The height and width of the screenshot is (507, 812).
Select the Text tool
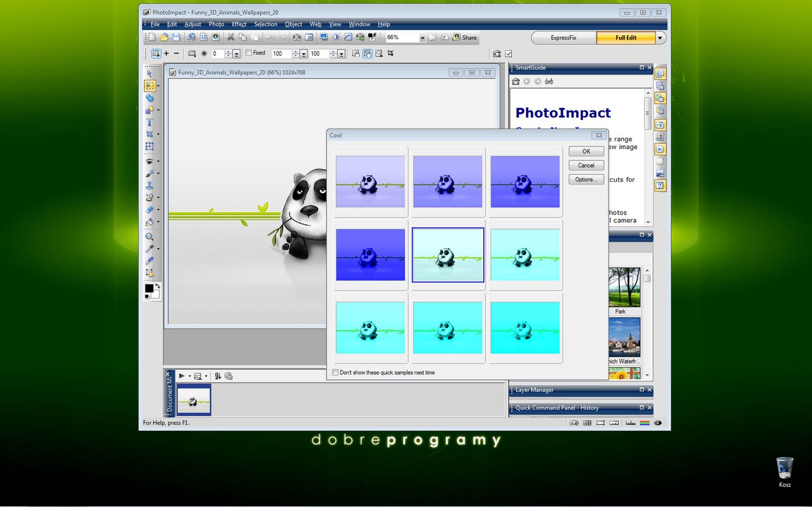pos(149,122)
